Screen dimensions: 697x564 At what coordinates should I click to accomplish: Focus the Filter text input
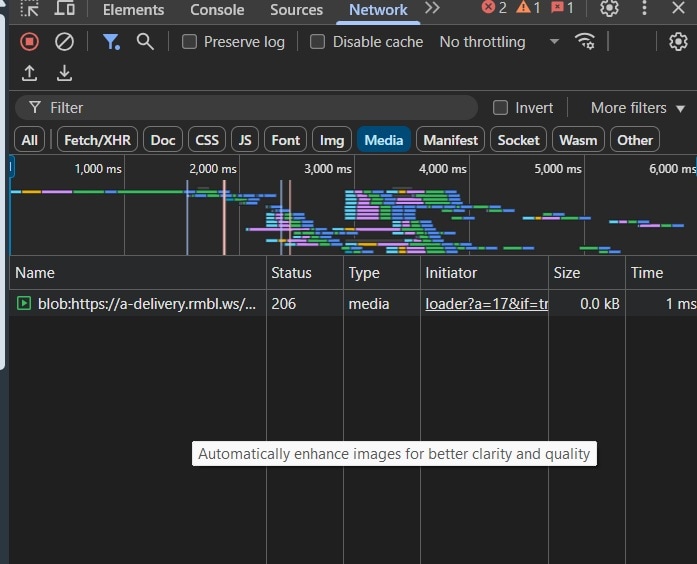point(247,108)
